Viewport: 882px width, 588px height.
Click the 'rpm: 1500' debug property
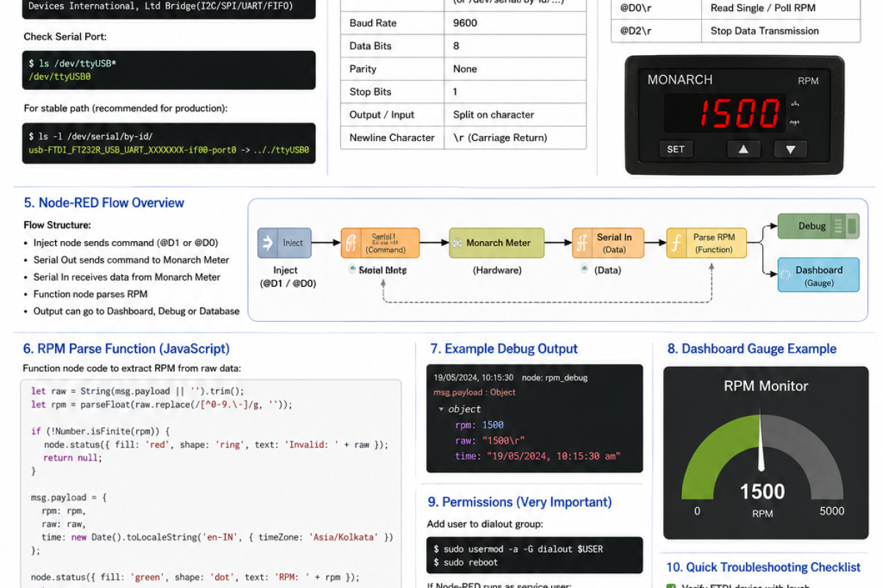tap(479, 425)
